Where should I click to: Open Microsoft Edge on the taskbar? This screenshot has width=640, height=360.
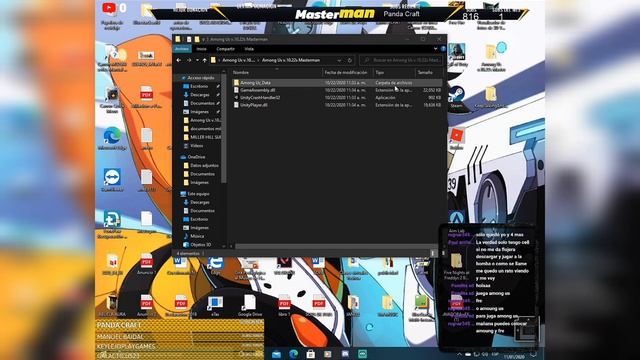(x=293, y=354)
